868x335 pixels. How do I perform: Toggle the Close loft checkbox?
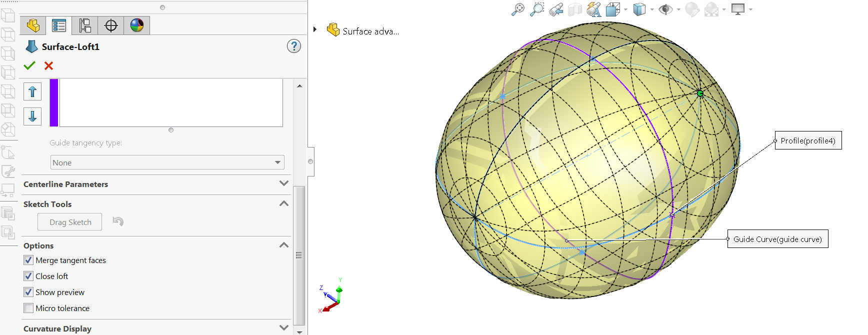(x=28, y=276)
